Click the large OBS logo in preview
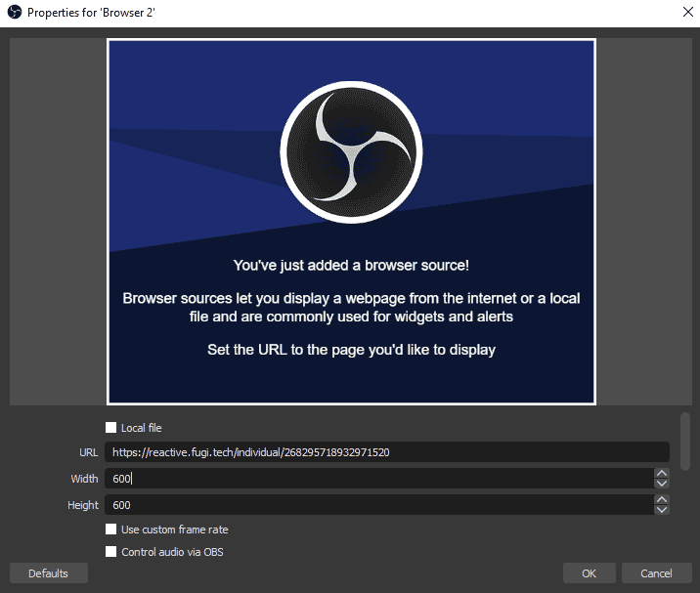The height and width of the screenshot is (593, 700). pos(351,151)
